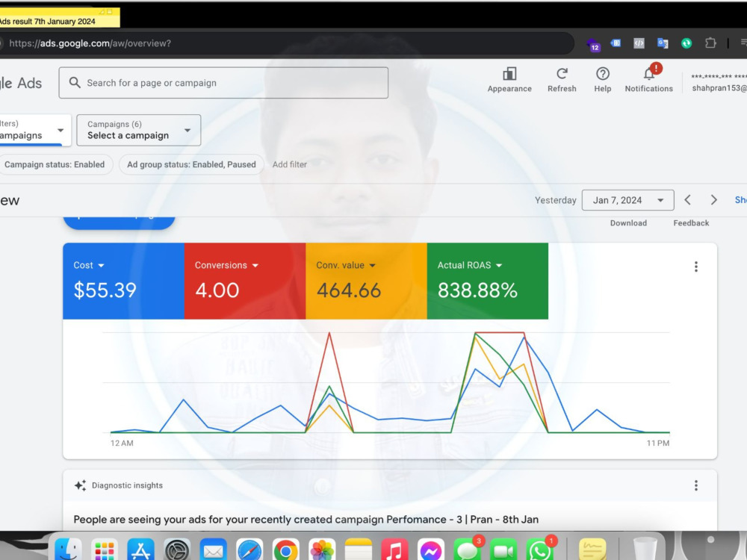
Task: Go to next date with right arrow
Action: pos(713,200)
